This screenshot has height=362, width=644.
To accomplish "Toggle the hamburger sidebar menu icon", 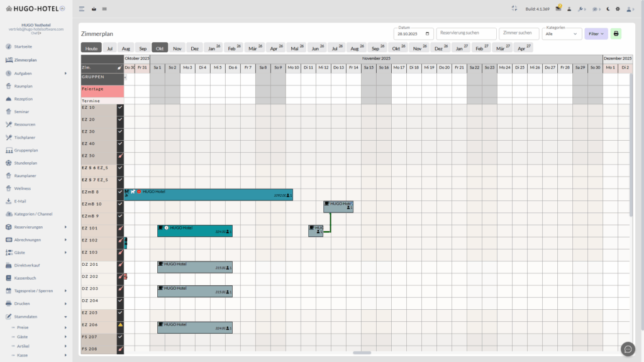I will [82, 9].
